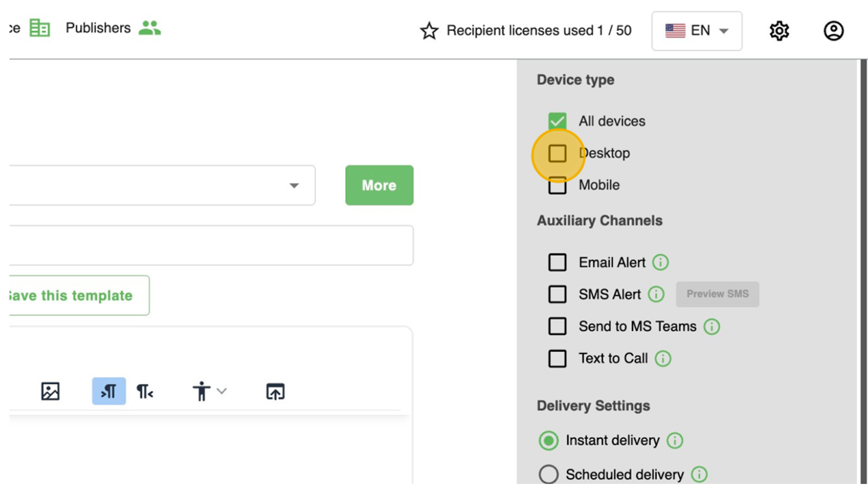The height and width of the screenshot is (485, 868).
Task: Select the Scheduled delivery radio option
Action: (x=549, y=475)
